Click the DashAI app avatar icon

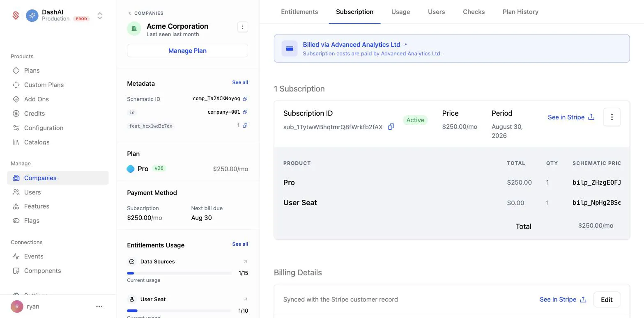click(32, 16)
